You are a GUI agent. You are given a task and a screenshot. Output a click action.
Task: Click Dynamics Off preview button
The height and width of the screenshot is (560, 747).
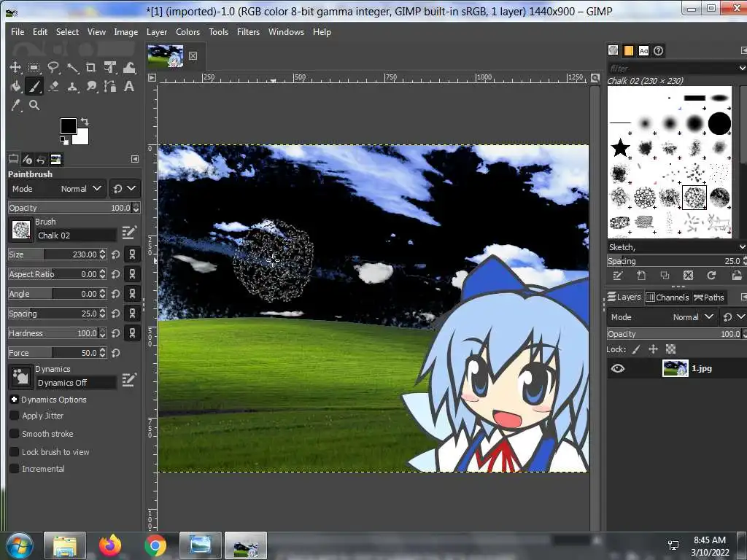point(20,377)
